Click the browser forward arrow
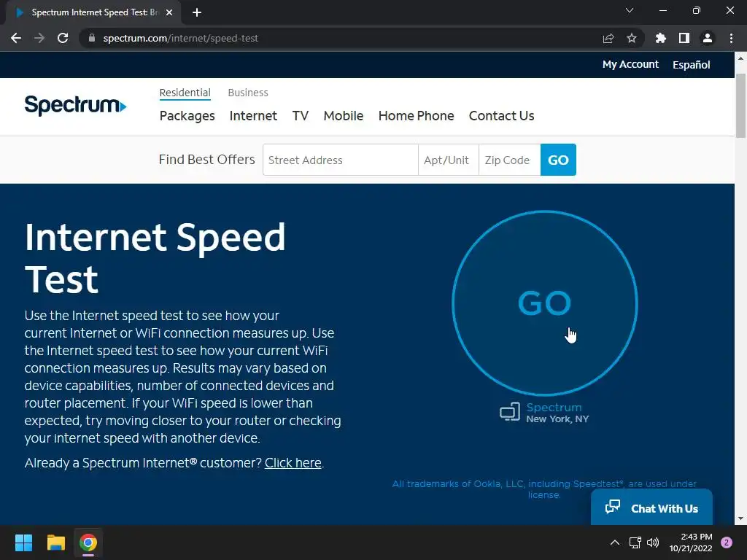The image size is (747, 560). click(x=39, y=38)
